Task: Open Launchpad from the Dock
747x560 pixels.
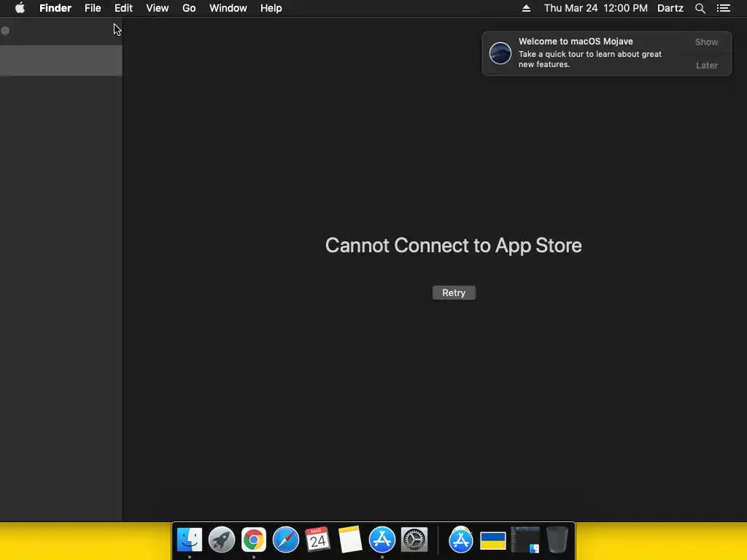Action: click(222, 540)
